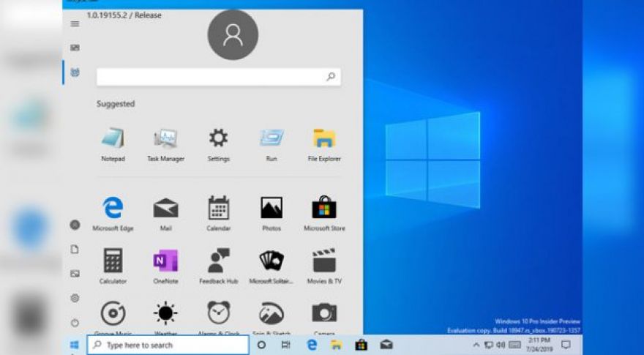Open the Action Center notification icon
The width and height of the screenshot is (644, 355).
point(566,345)
